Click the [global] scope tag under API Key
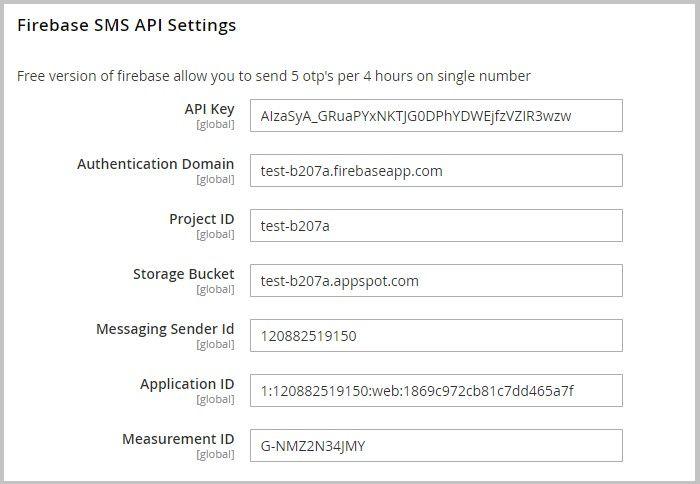This screenshot has height=484, width=700. click(215, 125)
